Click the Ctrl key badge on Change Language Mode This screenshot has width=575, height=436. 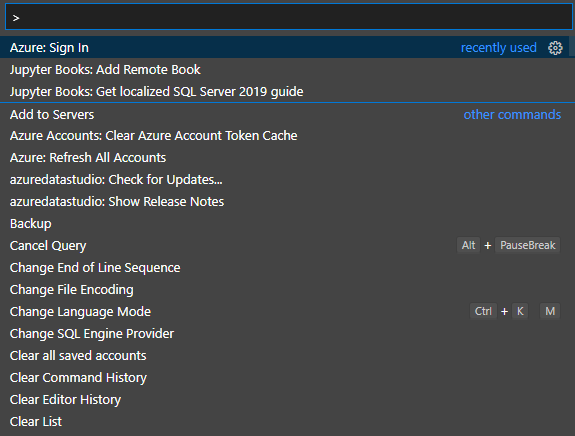(483, 311)
